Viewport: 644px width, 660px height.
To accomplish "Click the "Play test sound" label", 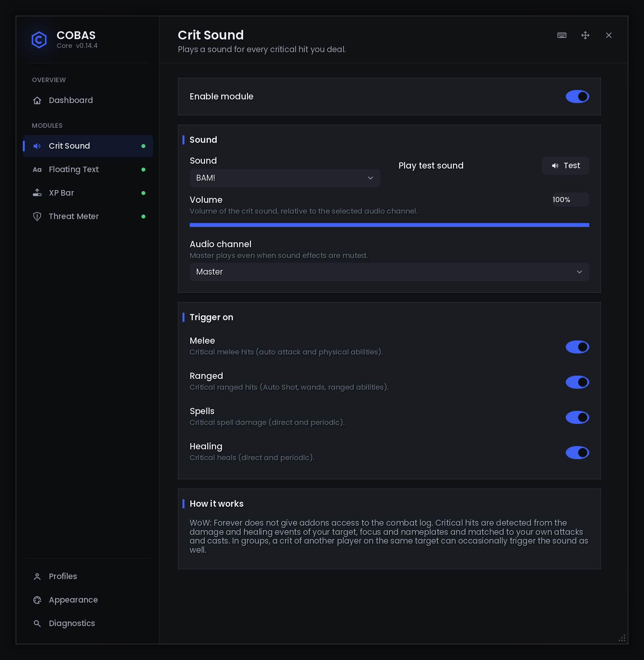I will [x=431, y=166].
